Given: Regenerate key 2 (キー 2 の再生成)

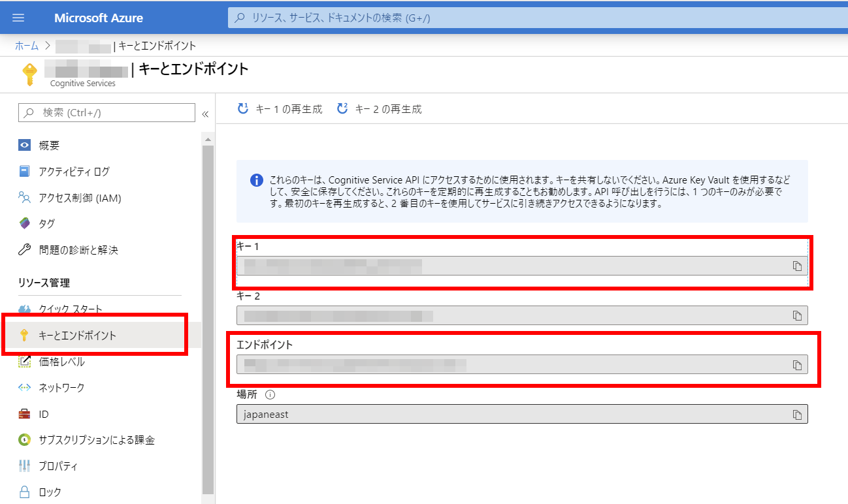Looking at the screenshot, I should pos(380,109).
